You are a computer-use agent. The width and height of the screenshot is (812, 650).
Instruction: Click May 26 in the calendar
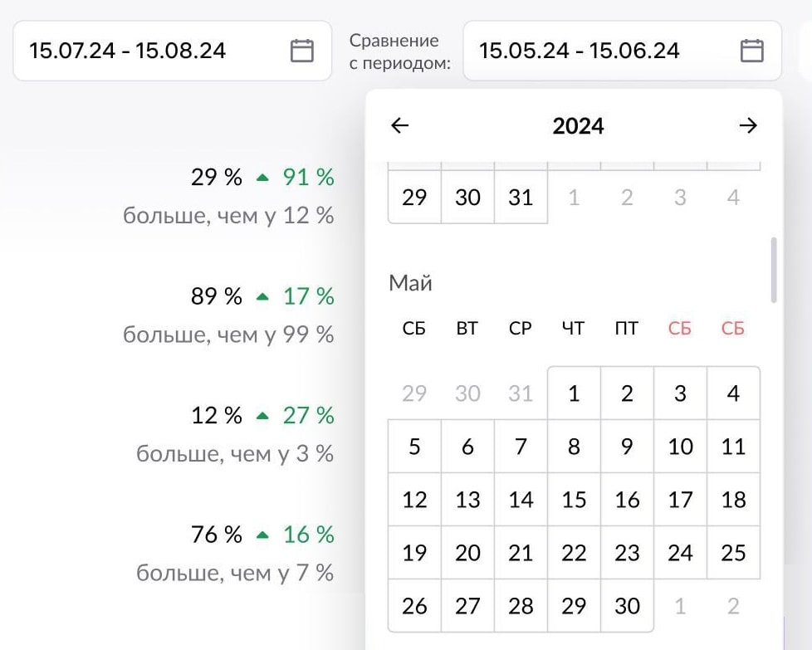tap(414, 606)
